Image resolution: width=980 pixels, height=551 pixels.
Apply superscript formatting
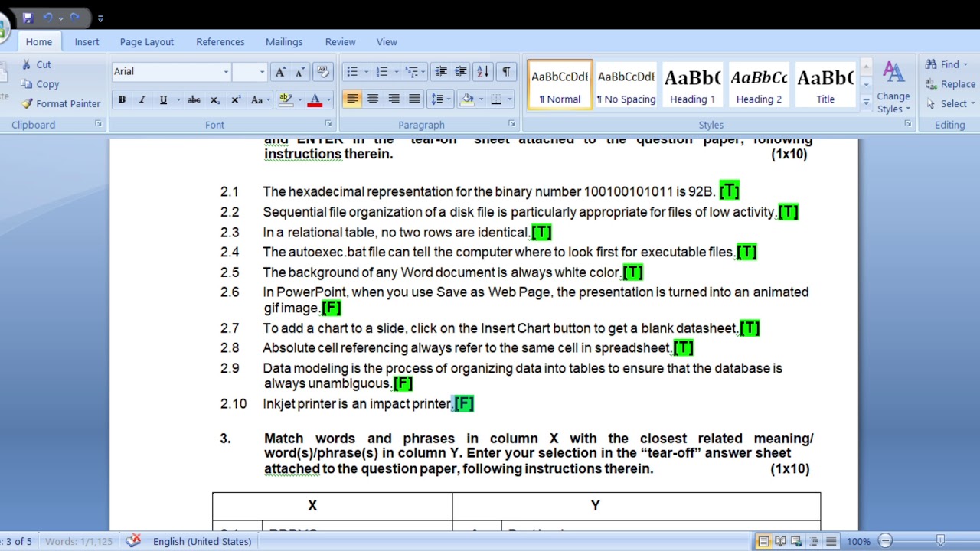236,100
